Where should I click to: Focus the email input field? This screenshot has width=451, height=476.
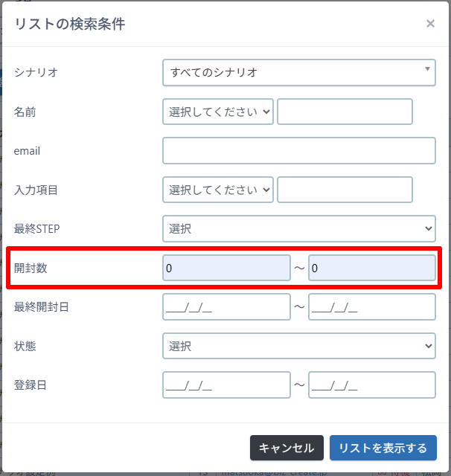(298, 151)
